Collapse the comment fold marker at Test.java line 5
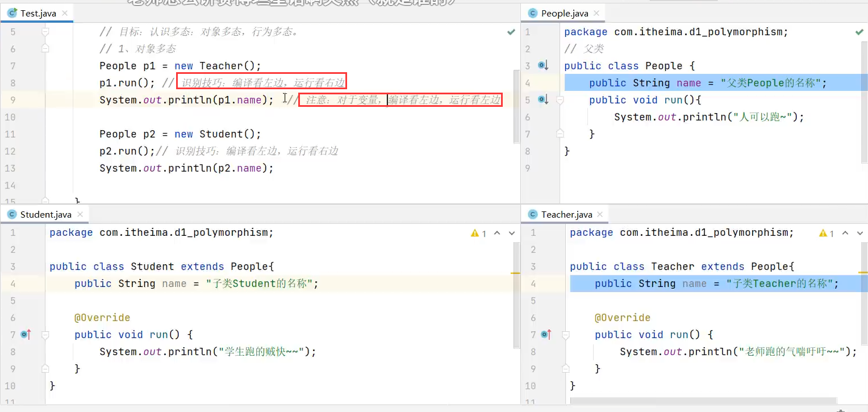This screenshot has width=868, height=412. click(45, 32)
